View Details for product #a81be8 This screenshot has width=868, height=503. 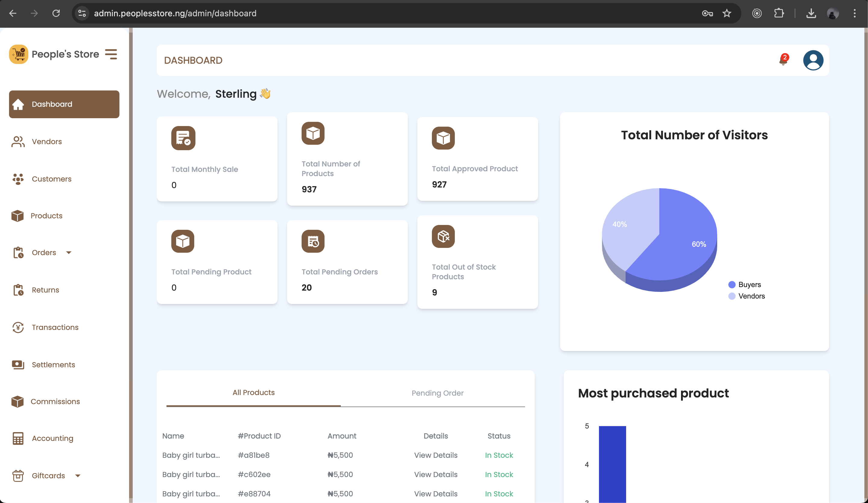[436, 455]
